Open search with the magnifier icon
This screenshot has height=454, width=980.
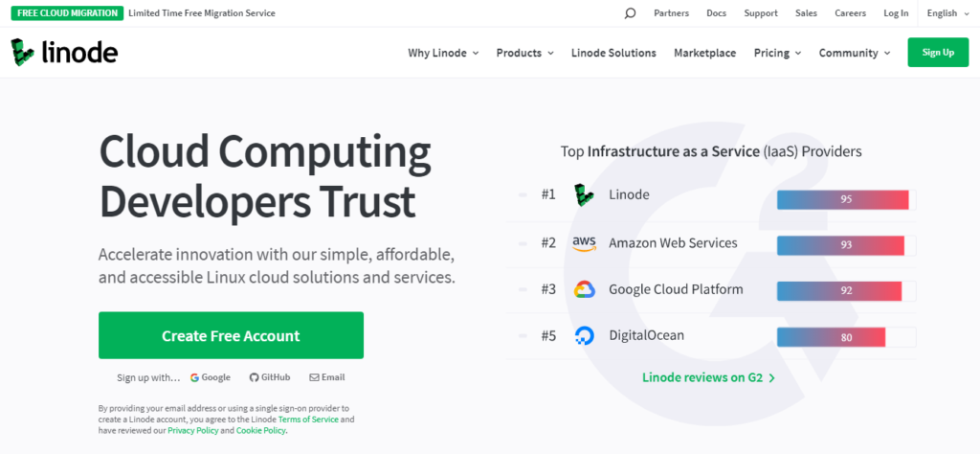630,13
